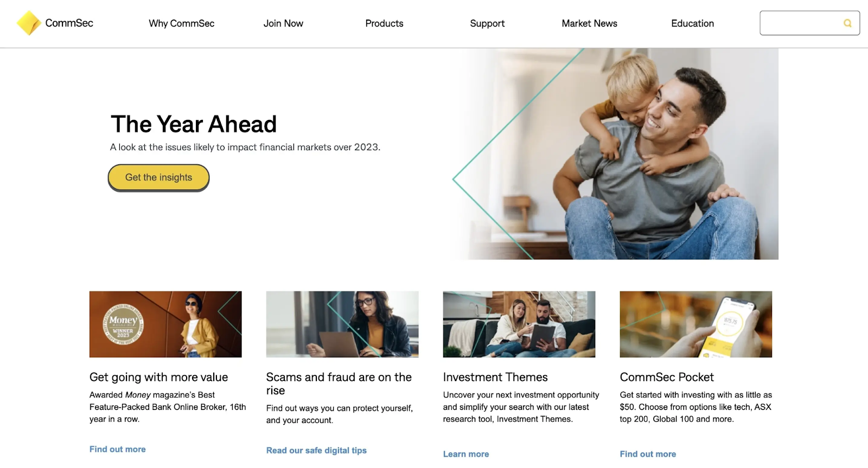The image size is (868, 468).
Task: Click the Get the insights button
Action: [x=158, y=177]
